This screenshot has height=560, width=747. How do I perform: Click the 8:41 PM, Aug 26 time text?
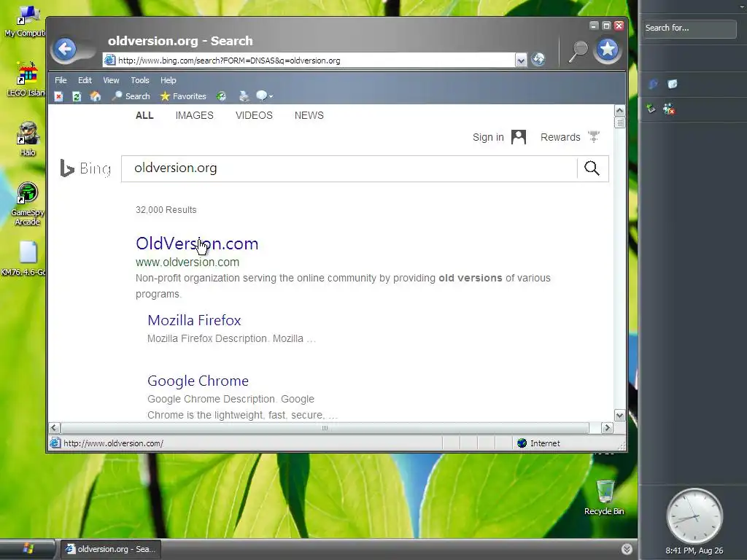point(694,551)
